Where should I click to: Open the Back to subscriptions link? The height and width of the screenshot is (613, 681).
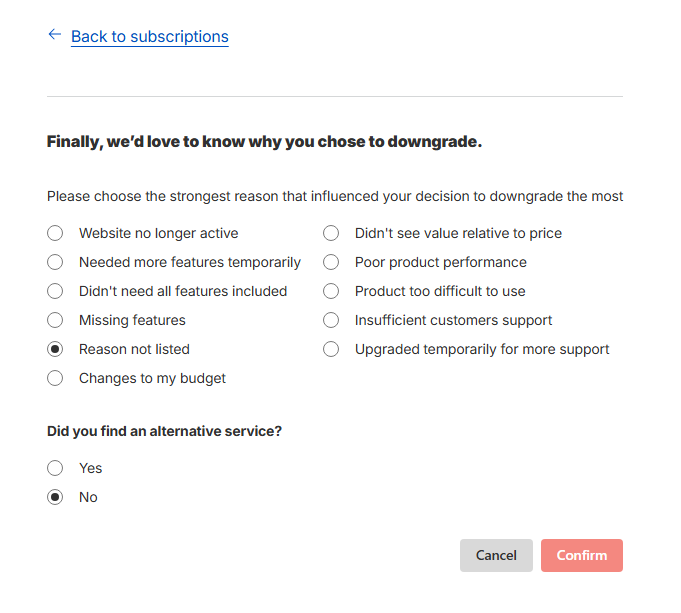click(149, 37)
